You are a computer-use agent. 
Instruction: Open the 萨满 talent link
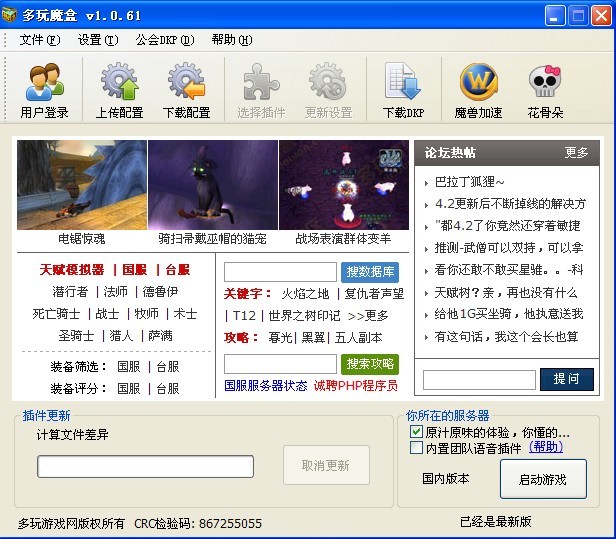click(x=160, y=336)
